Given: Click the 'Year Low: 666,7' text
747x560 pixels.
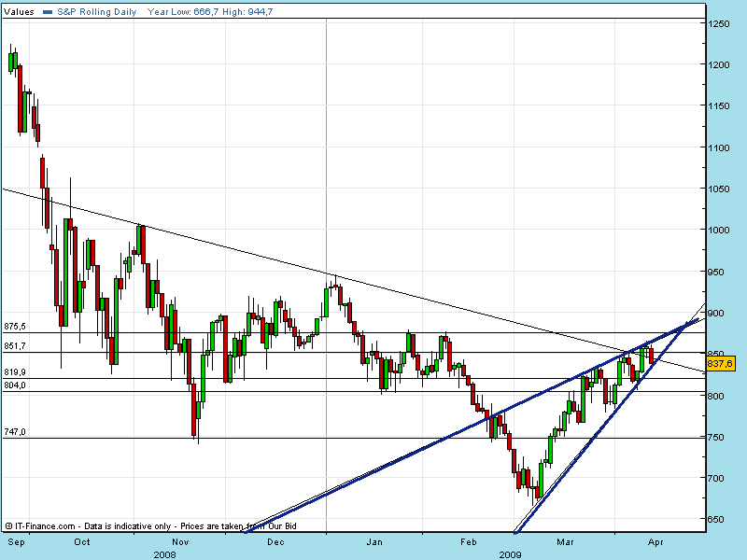Looking at the screenshot, I should pyautogui.click(x=183, y=12).
